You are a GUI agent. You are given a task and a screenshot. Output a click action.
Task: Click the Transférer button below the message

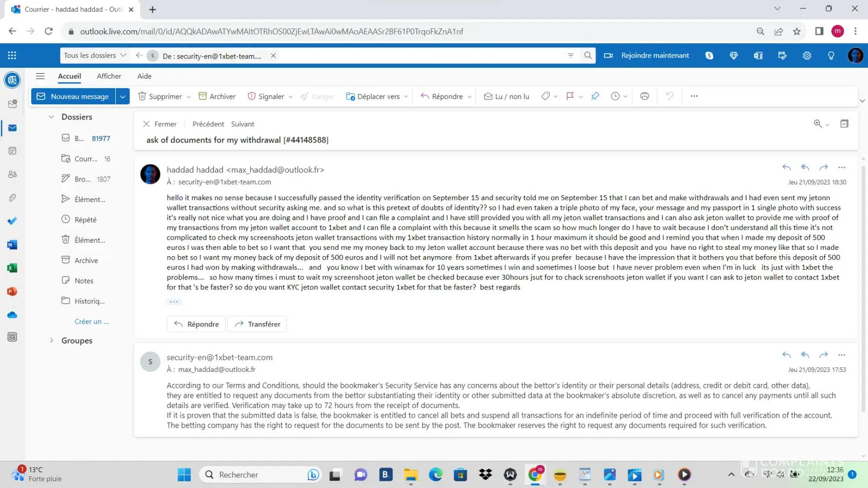pyautogui.click(x=257, y=324)
